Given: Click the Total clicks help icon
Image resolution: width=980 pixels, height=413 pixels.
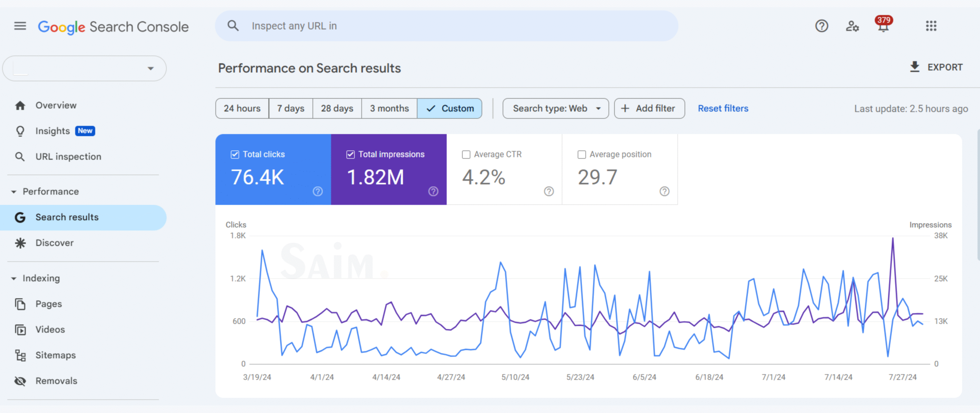Looking at the screenshot, I should (318, 191).
